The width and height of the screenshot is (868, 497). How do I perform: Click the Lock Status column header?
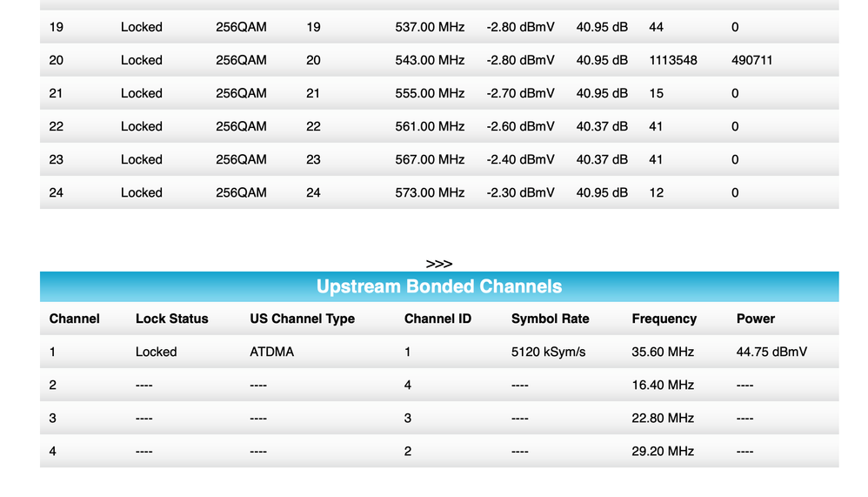pyautogui.click(x=171, y=319)
